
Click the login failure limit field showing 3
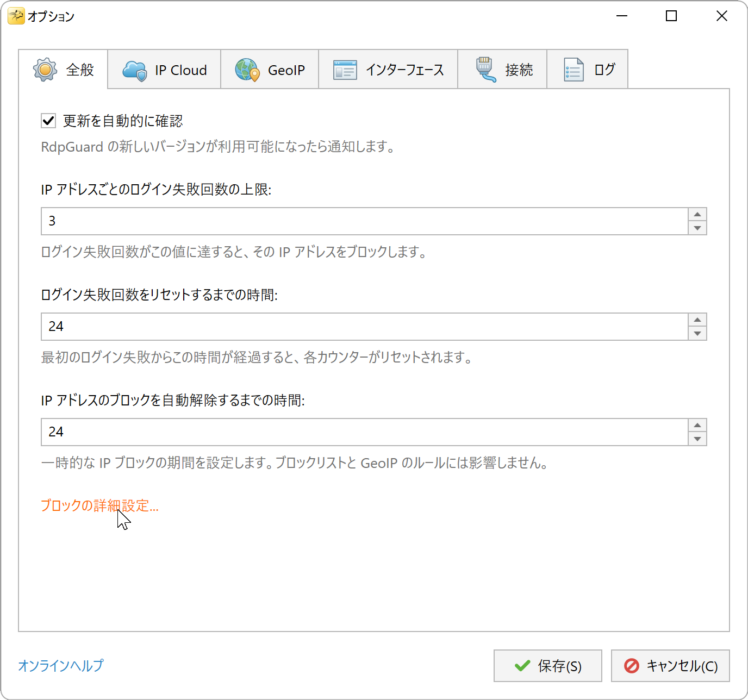(x=365, y=221)
